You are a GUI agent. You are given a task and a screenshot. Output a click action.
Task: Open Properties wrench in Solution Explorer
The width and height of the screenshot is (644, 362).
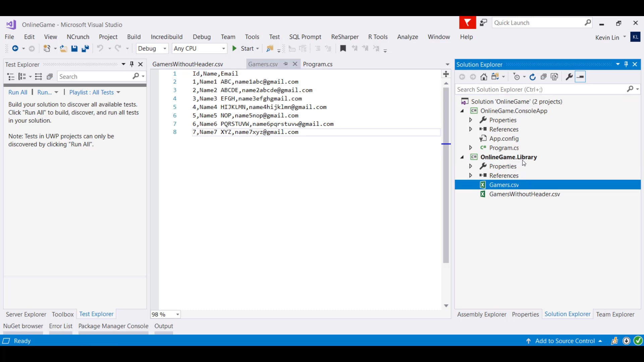(x=569, y=77)
